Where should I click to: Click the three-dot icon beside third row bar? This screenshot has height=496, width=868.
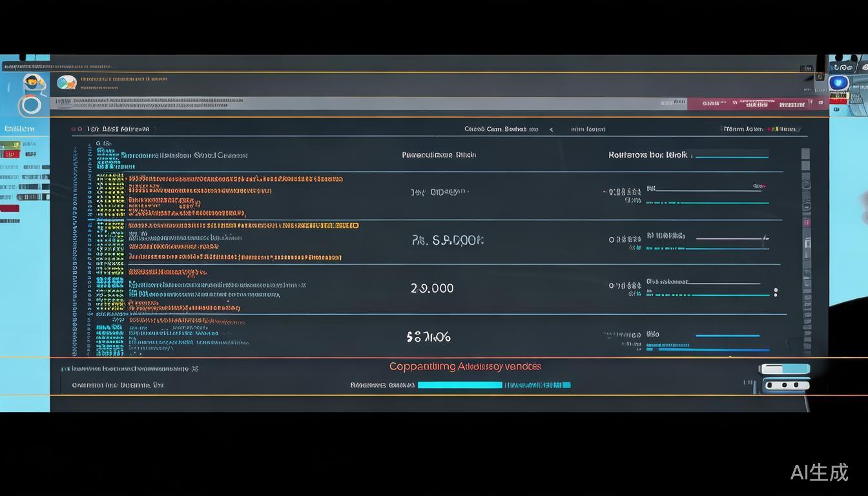775,292
